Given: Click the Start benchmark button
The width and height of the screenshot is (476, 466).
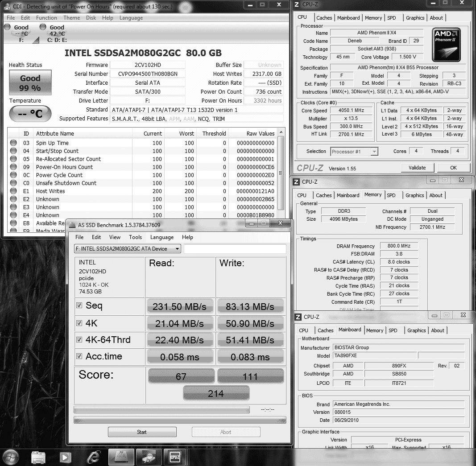Looking at the screenshot, I should [142, 432].
